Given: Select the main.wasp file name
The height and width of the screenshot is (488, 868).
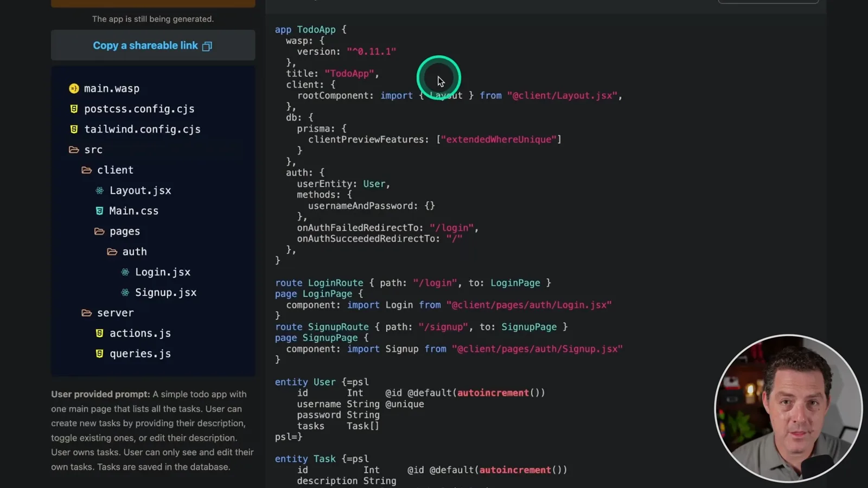Looking at the screenshot, I should point(112,88).
